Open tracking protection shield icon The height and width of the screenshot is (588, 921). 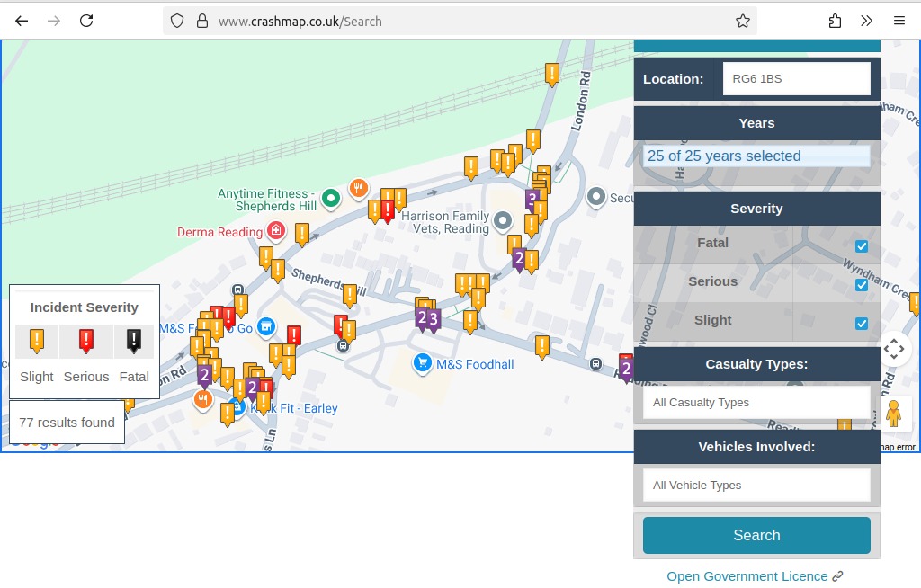tap(177, 22)
